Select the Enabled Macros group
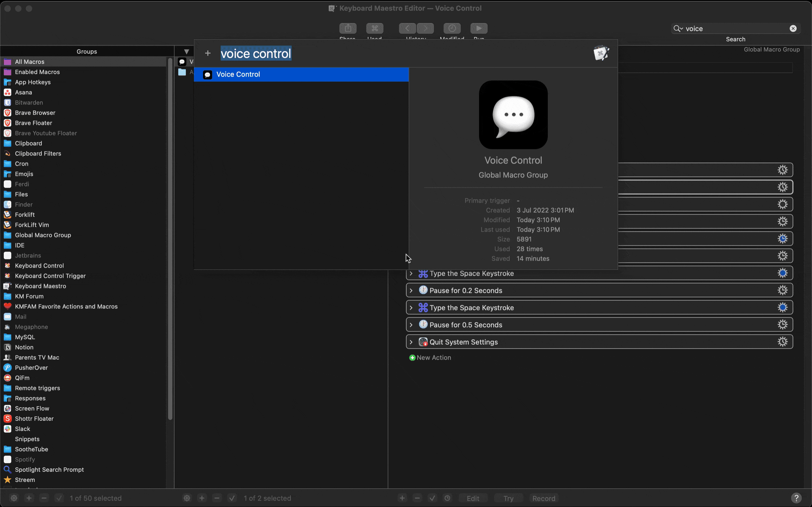Image resolution: width=812 pixels, height=507 pixels. pyautogui.click(x=83, y=72)
